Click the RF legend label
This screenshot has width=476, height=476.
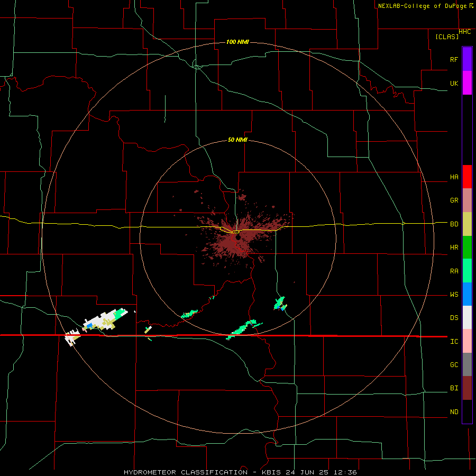[454, 59]
